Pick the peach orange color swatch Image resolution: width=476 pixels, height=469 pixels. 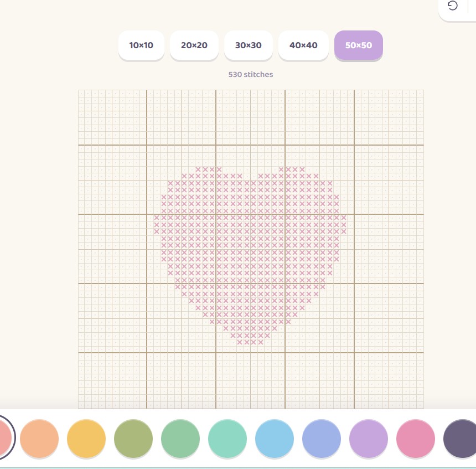click(x=39, y=439)
